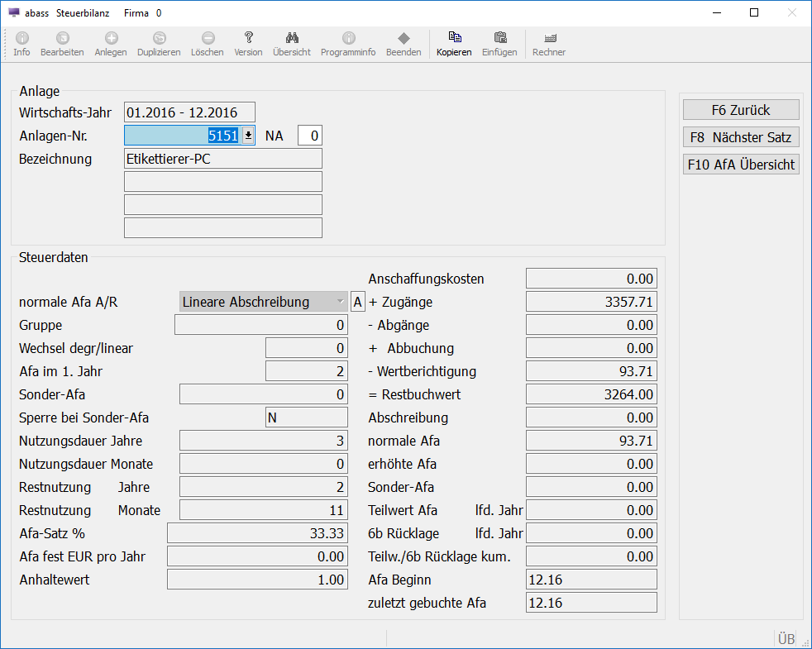
Task: Expand the Anlagen-Nr. dropdown arrow
Action: tap(247, 136)
